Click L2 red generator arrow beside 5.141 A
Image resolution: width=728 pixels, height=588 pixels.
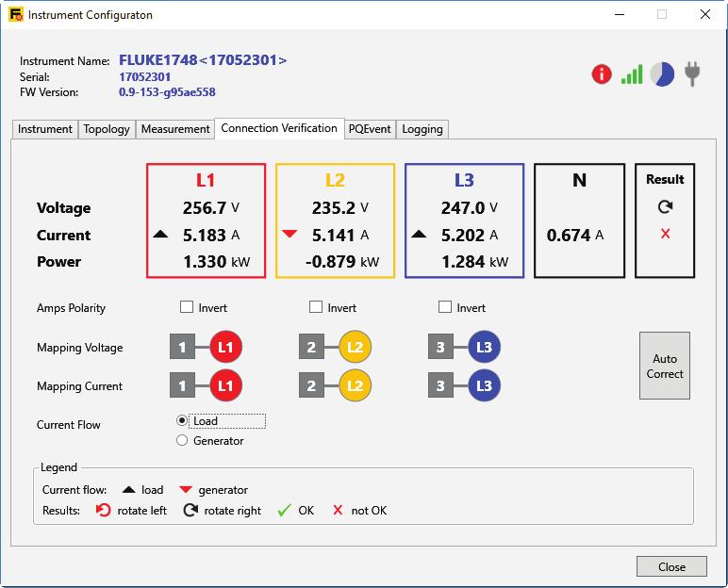(x=290, y=234)
